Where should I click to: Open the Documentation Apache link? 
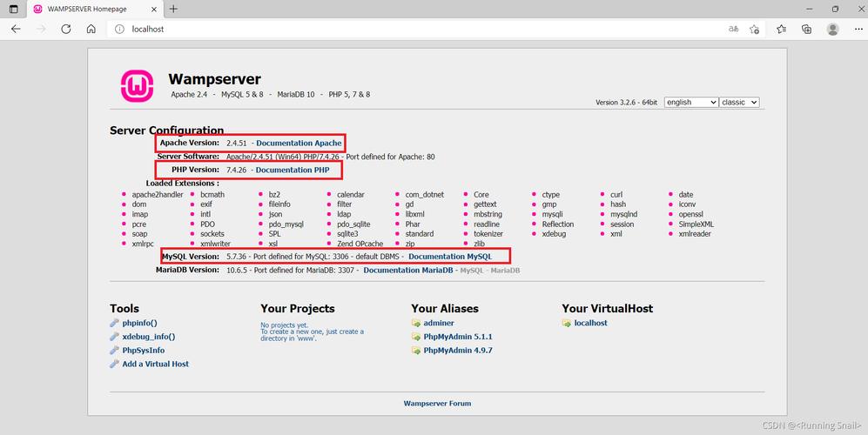[x=299, y=143]
